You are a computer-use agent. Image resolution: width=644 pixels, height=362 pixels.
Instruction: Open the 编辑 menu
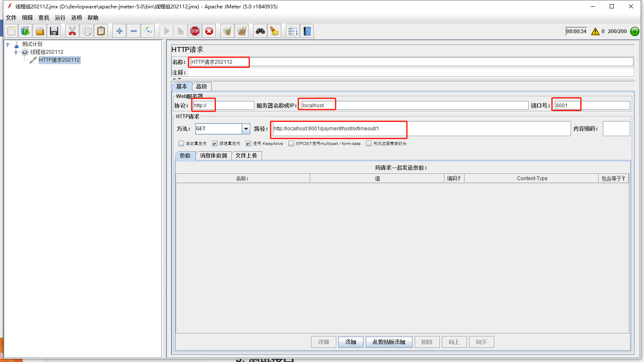[28, 18]
